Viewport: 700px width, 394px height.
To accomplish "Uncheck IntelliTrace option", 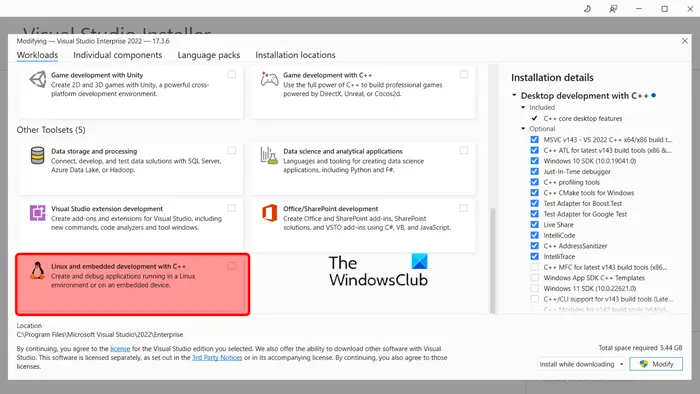I will coord(534,257).
